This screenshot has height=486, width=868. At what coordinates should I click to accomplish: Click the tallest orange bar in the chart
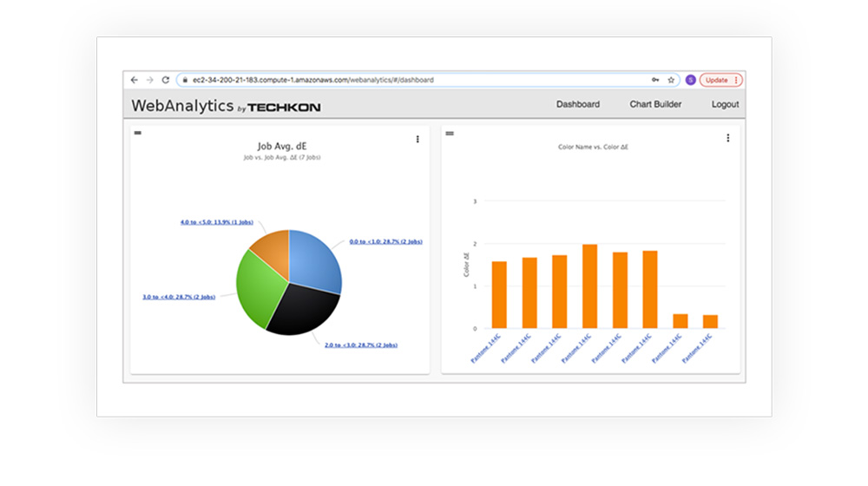(x=589, y=286)
